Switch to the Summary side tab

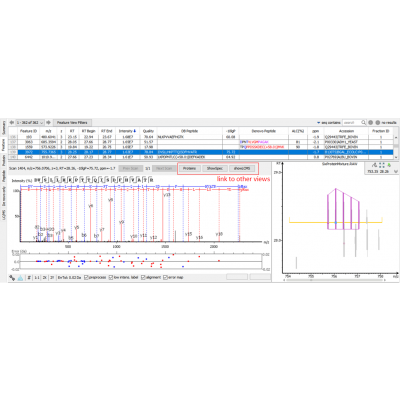(4, 128)
